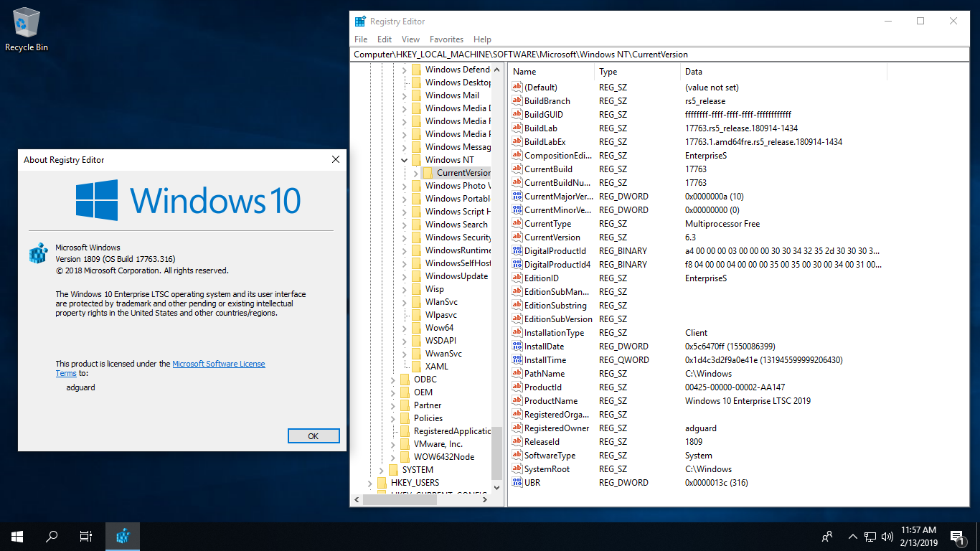Open the Recycle Bin desktop icon
The height and width of the screenshot is (551, 980).
pyautogui.click(x=27, y=29)
